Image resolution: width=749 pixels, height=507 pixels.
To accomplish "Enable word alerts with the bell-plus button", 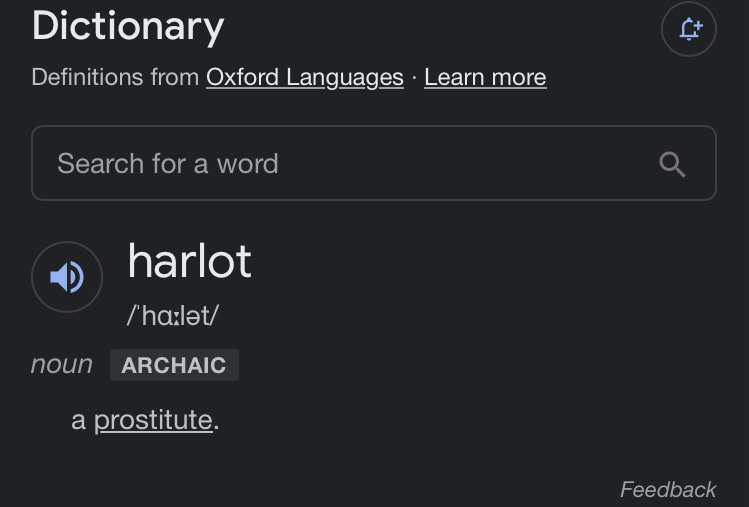I will pyautogui.click(x=689, y=29).
